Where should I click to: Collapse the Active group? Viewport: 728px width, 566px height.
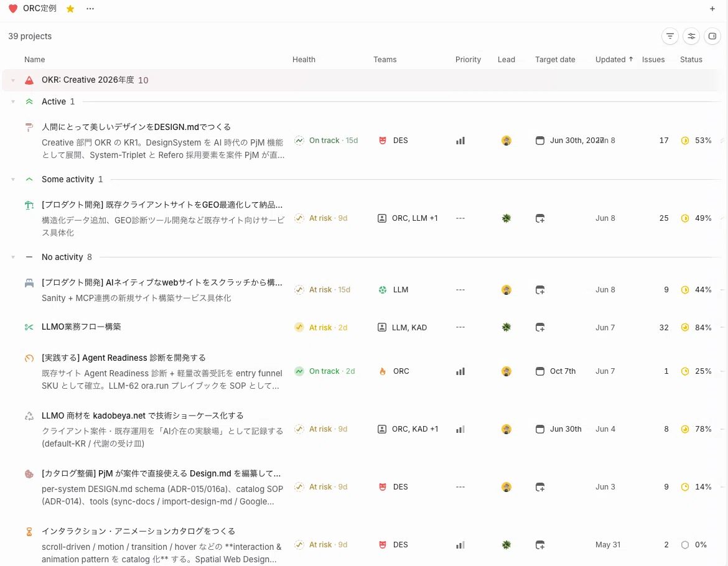(x=13, y=101)
